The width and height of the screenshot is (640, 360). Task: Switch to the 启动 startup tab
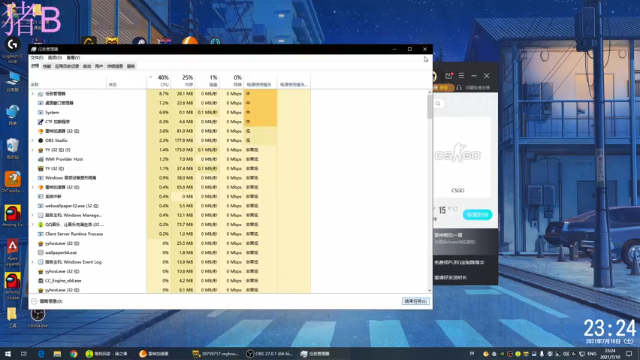(87, 66)
